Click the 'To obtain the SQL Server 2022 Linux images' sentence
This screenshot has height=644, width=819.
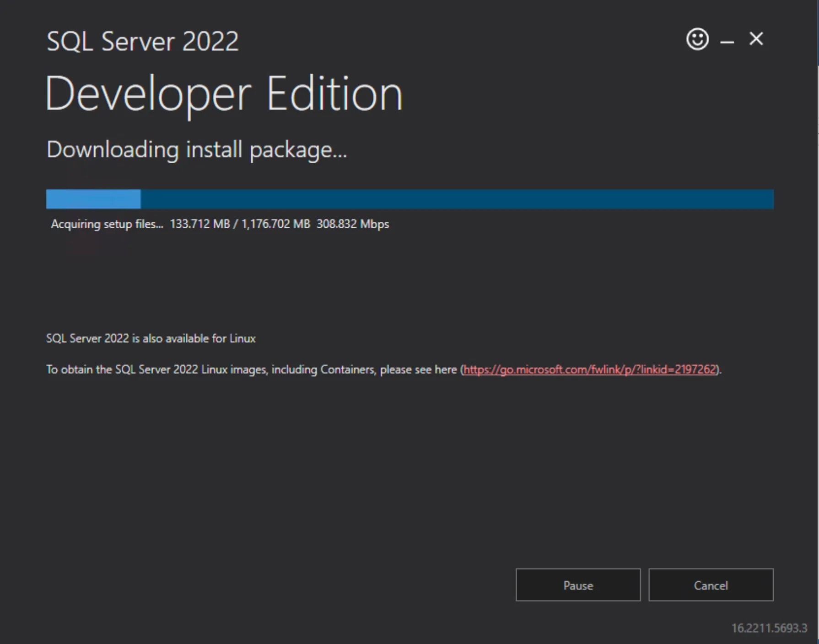pos(384,370)
